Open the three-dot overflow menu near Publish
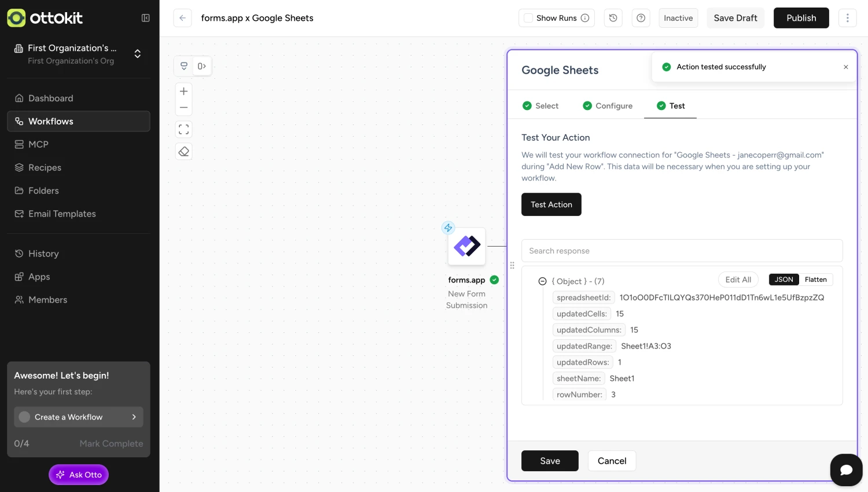The height and width of the screenshot is (492, 868). pyautogui.click(x=847, y=18)
